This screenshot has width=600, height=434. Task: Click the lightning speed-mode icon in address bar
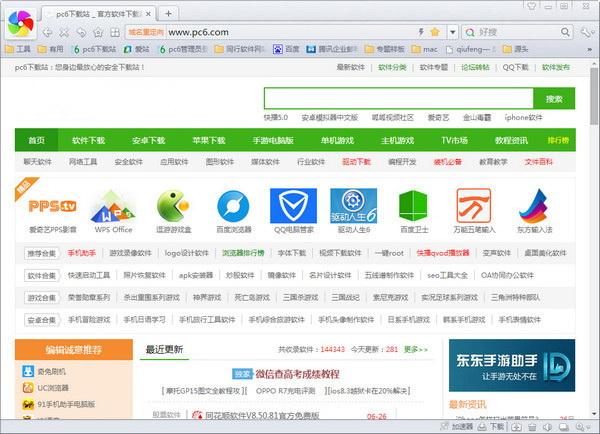pyautogui.click(x=421, y=32)
